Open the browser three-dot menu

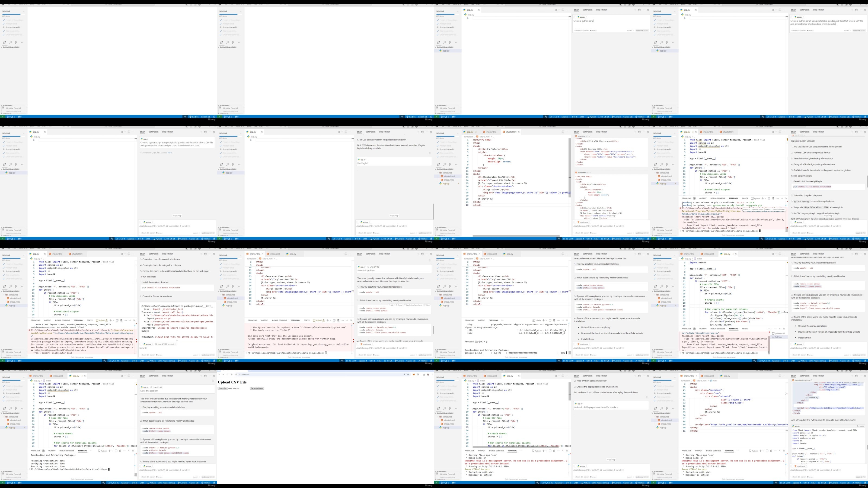(432, 374)
